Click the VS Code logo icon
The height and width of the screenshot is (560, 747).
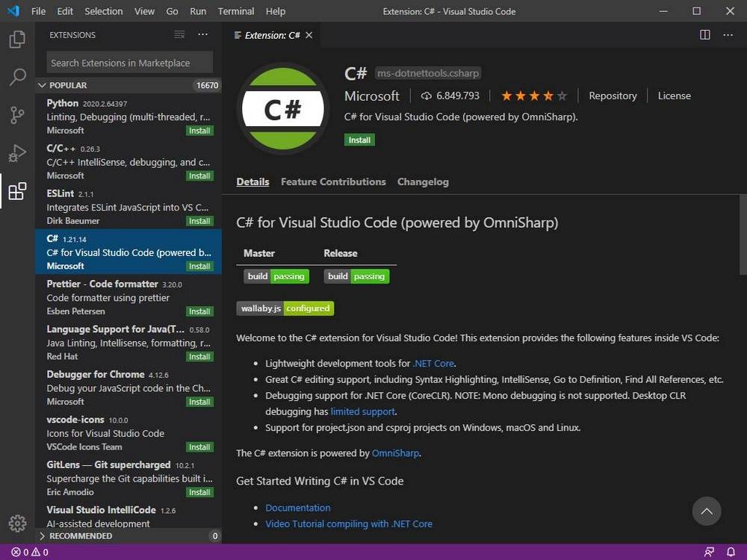tap(13, 11)
